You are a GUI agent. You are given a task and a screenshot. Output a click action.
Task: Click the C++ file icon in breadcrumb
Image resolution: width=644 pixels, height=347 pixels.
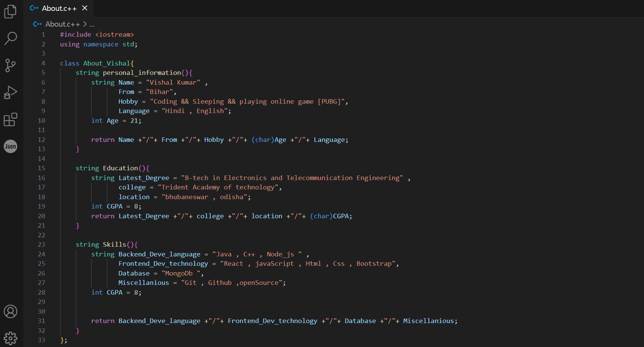[37, 24]
